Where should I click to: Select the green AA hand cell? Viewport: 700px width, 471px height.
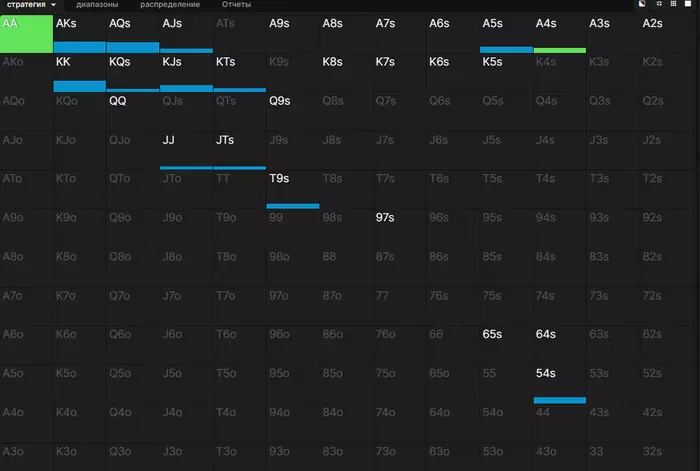tap(26, 34)
